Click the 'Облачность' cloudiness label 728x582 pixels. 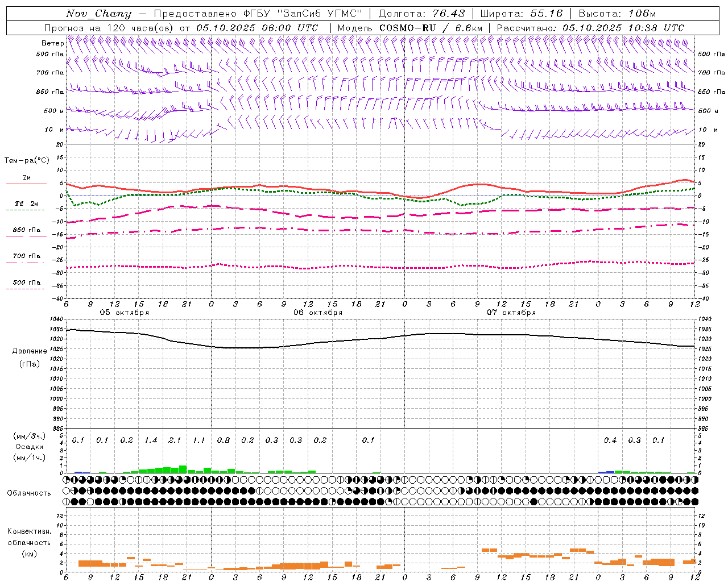tap(29, 493)
